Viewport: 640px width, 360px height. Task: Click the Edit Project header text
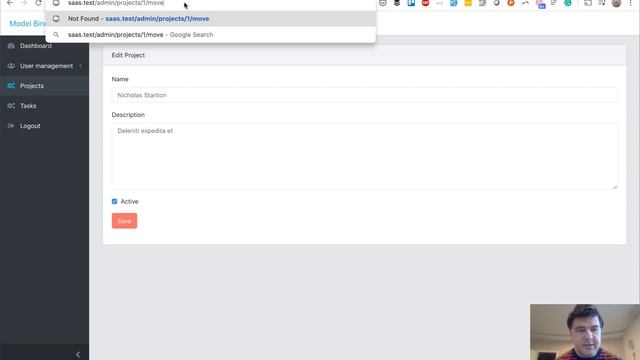[128, 55]
